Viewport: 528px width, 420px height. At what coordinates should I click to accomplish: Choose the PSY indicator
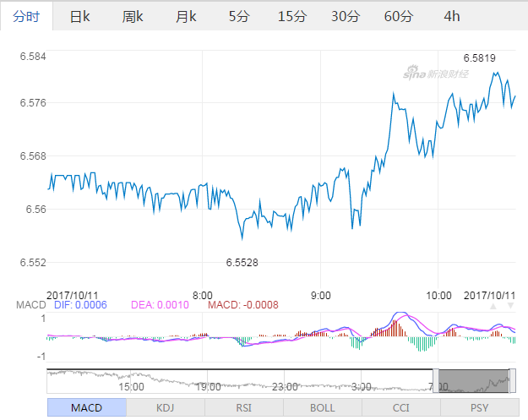(x=479, y=408)
